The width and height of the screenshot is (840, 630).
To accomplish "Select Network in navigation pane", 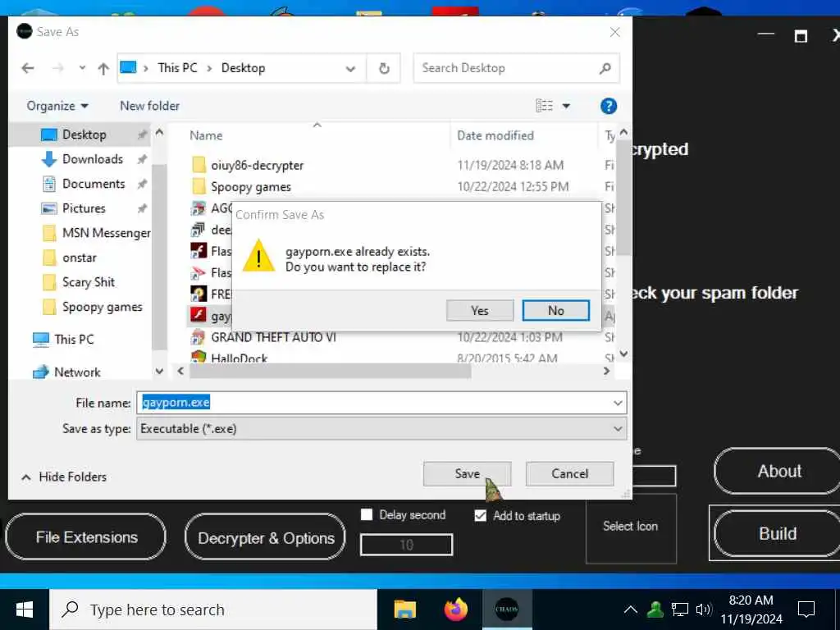I will click(76, 372).
